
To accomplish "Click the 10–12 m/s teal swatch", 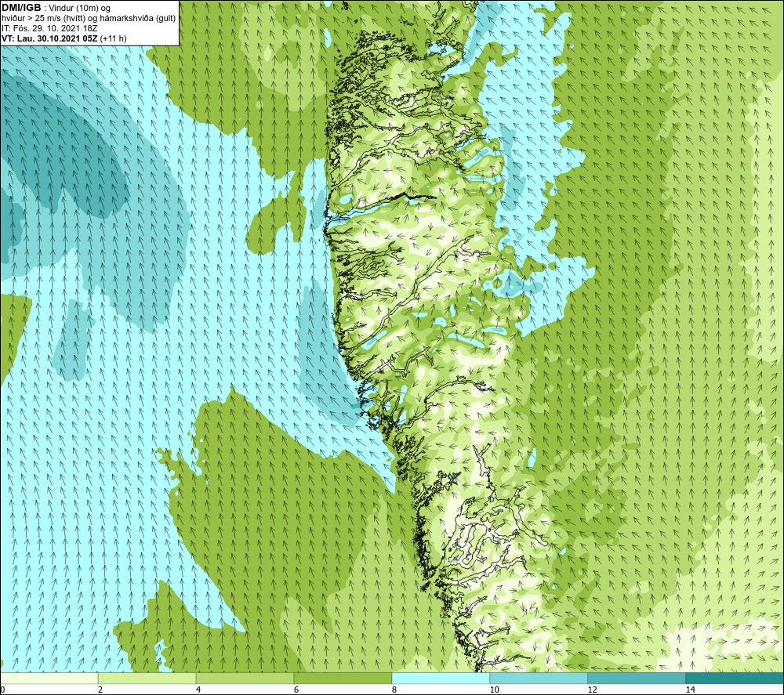I will [539, 678].
